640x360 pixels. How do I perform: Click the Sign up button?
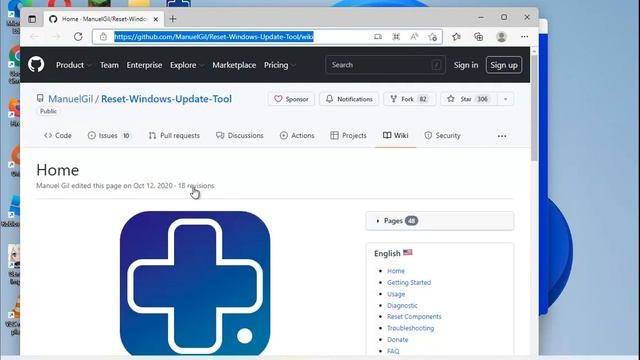click(x=504, y=65)
